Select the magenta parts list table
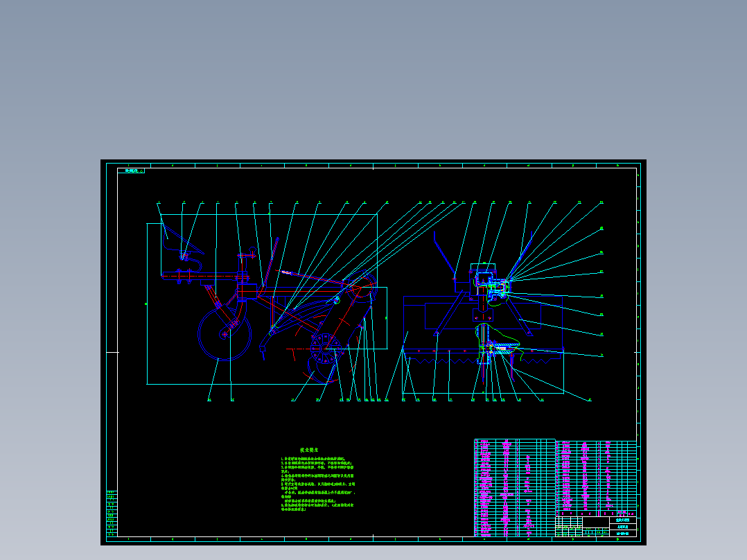The height and width of the screenshot is (560, 747). pos(556,487)
